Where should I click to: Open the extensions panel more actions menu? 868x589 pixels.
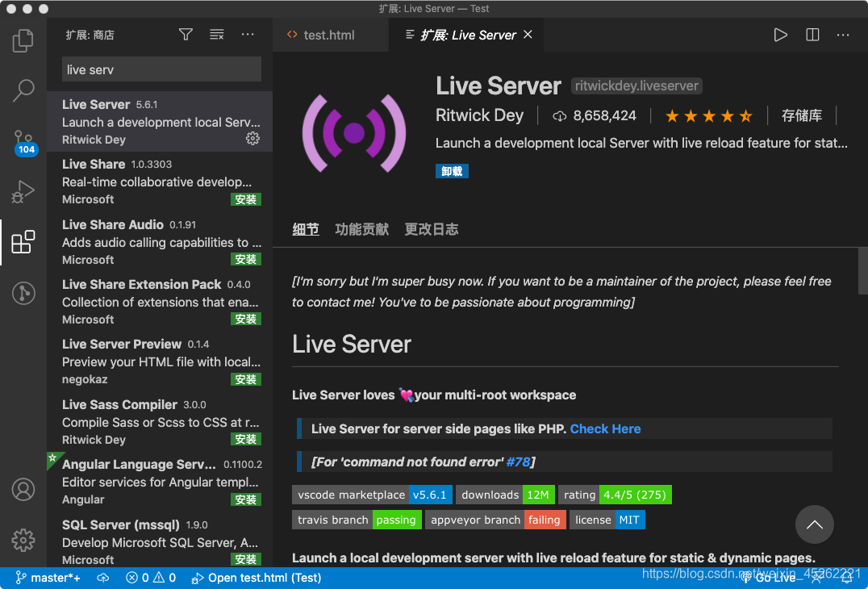click(x=248, y=35)
